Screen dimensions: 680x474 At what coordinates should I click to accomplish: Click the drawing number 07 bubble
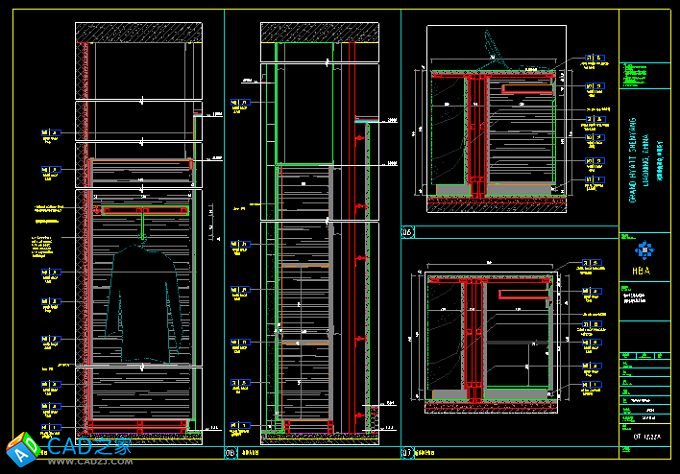pos(407,451)
